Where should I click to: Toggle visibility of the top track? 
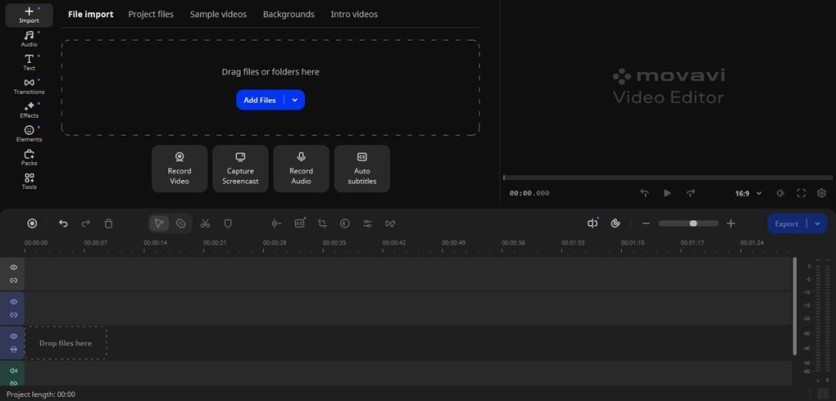(14, 267)
